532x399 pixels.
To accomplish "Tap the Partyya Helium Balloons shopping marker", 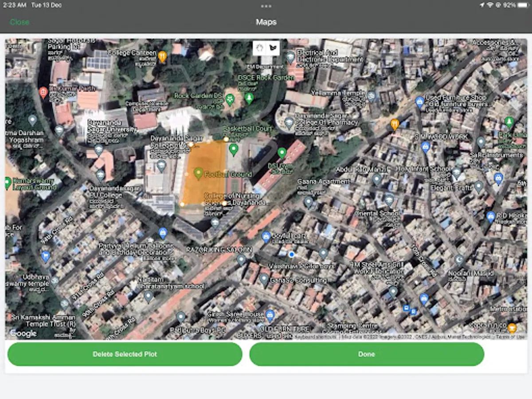I will (x=163, y=232).
